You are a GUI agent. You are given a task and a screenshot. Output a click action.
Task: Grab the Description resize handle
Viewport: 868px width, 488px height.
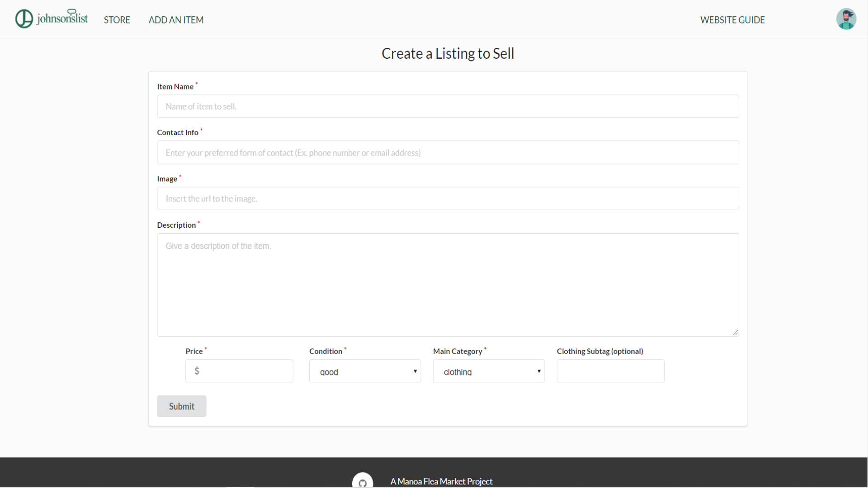click(735, 333)
